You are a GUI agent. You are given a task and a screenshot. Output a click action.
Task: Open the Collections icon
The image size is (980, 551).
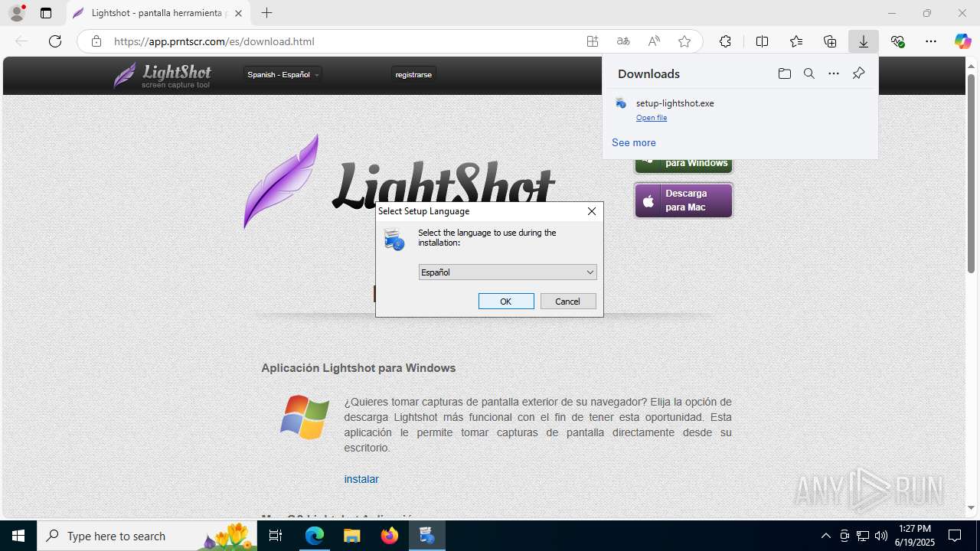tap(830, 41)
